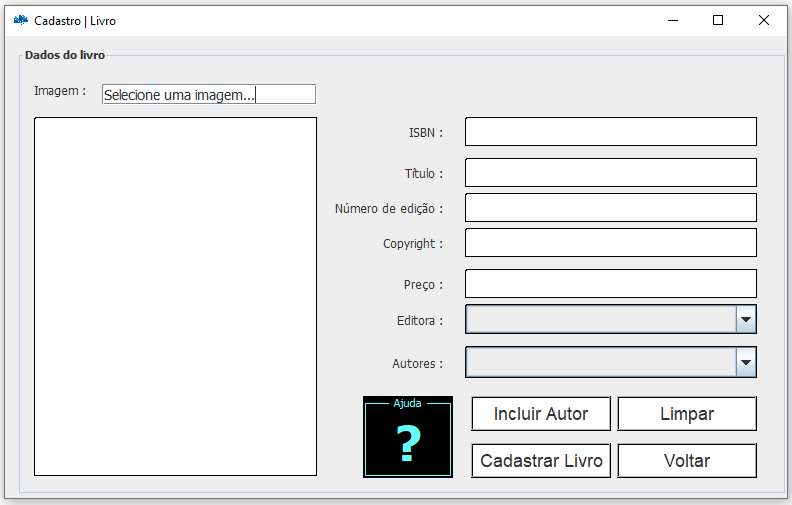Screen dimensions: 792x505
Task: Click the Preço label
Action: point(423,285)
